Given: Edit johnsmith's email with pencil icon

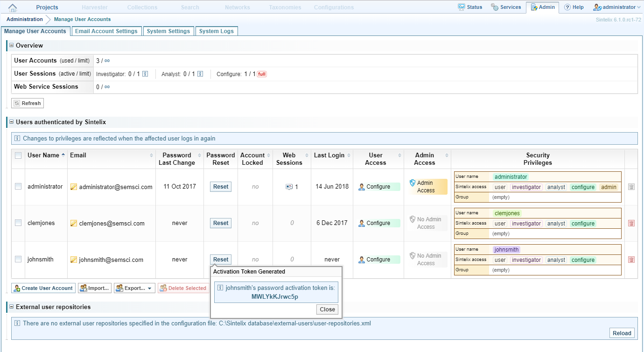Looking at the screenshot, I should [73, 260].
